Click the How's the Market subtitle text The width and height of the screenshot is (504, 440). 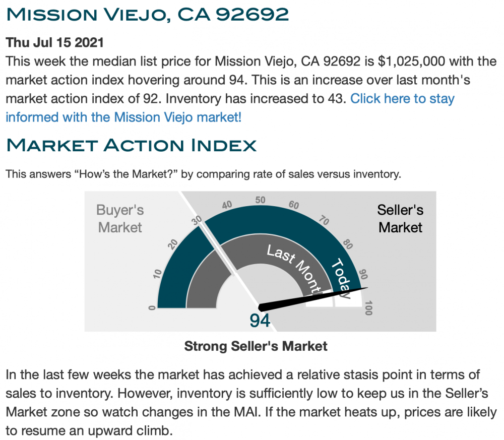(x=204, y=174)
